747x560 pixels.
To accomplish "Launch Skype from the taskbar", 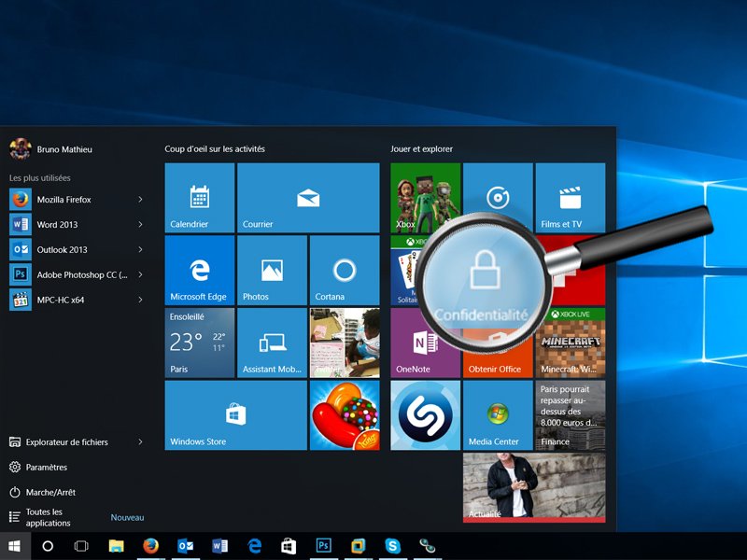I will coord(392,546).
